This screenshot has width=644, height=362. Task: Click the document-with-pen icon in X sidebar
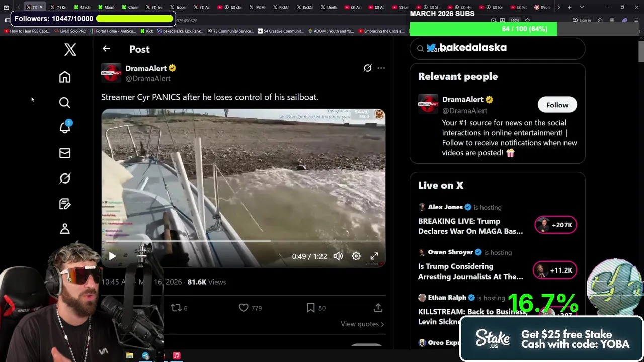[x=65, y=204]
